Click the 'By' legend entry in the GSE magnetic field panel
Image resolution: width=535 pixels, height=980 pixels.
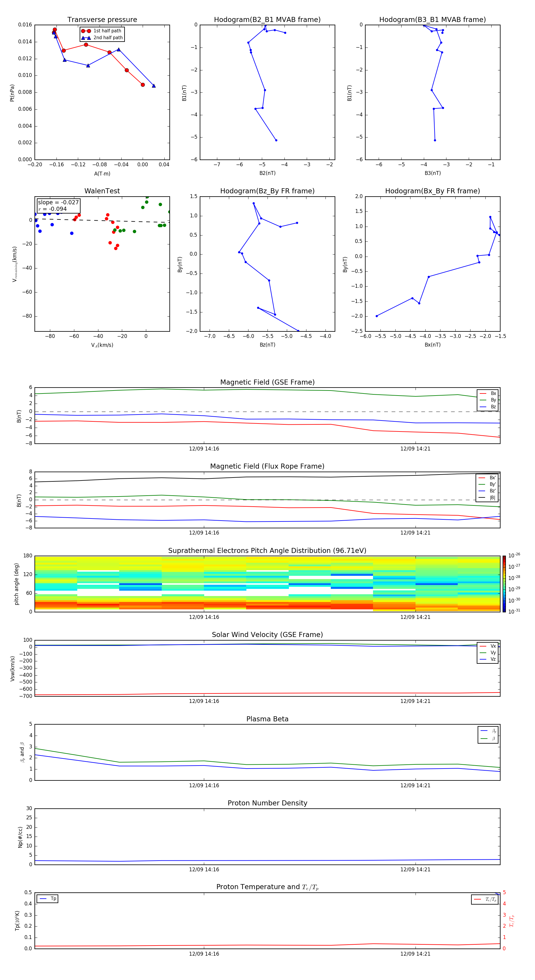pyautogui.click(x=488, y=400)
